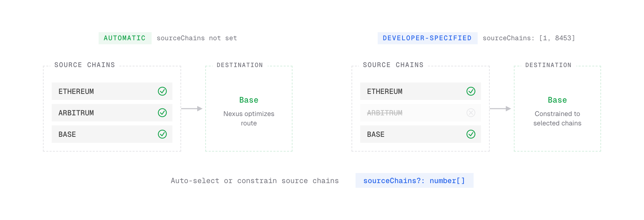Select the AUTOMATIC green badge
This screenshot has width=644, height=220.
[x=125, y=38]
